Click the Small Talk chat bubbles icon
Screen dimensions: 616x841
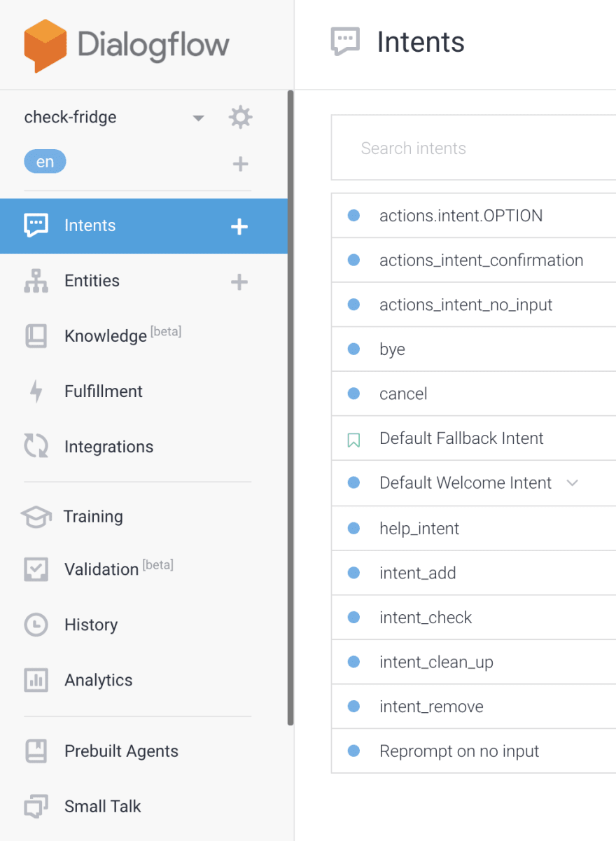[x=36, y=806]
